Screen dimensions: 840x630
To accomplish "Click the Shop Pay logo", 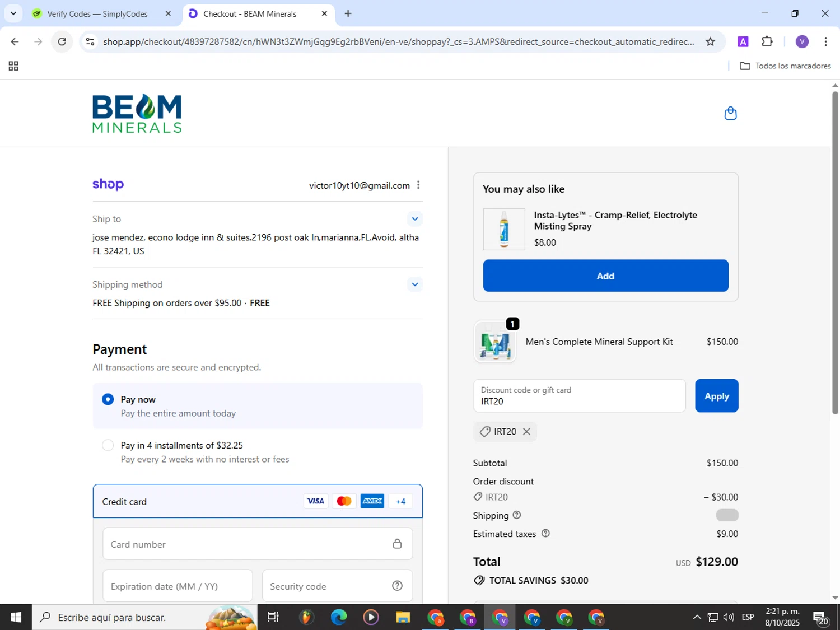I will (108, 184).
